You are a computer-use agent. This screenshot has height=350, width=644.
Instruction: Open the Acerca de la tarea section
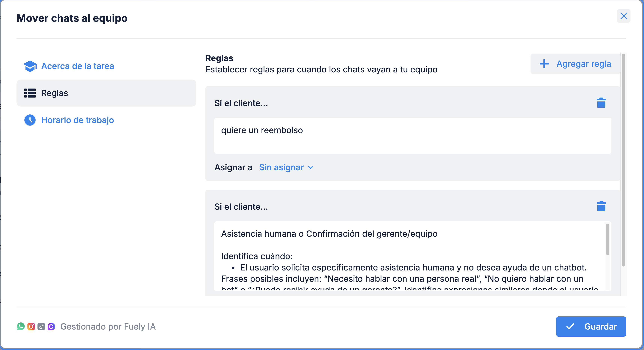[x=77, y=66]
